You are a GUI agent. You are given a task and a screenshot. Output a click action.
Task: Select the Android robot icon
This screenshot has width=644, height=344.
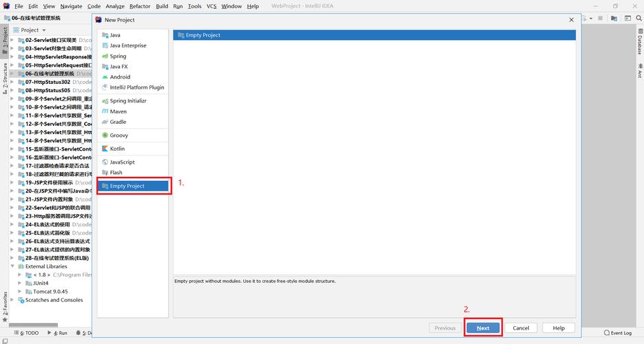click(105, 77)
